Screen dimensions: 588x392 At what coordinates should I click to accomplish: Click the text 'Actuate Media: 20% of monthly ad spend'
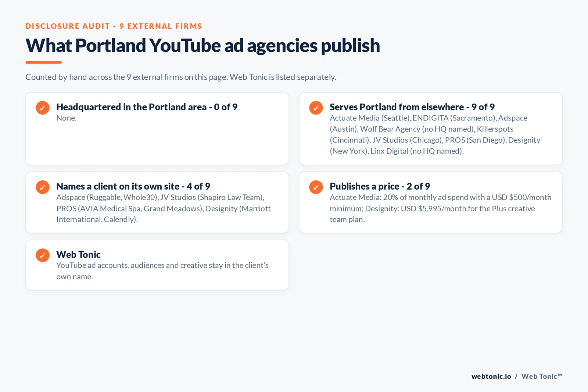[x=440, y=197]
